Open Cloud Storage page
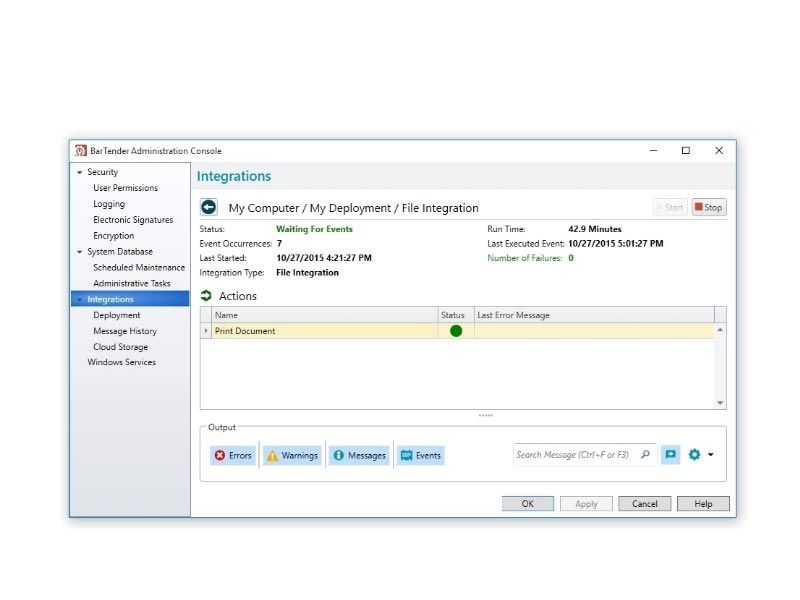Screen dimensions: 800x600 [x=120, y=346]
